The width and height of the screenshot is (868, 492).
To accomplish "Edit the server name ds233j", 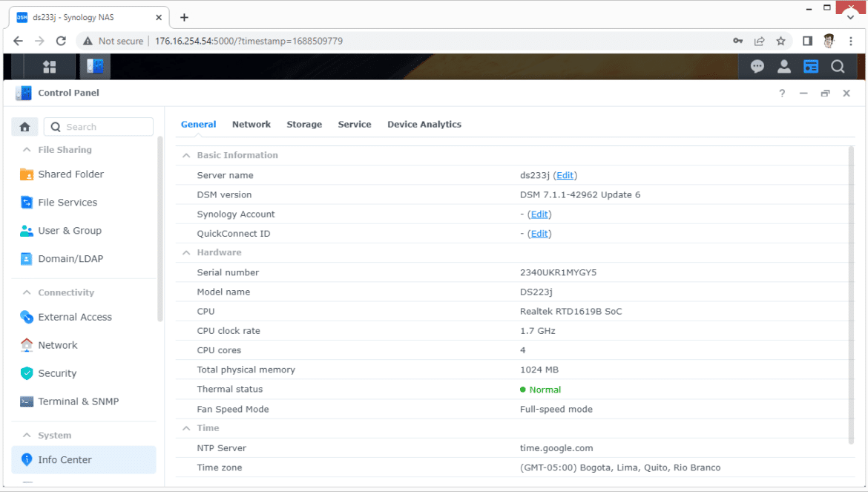I will coord(565,175).
